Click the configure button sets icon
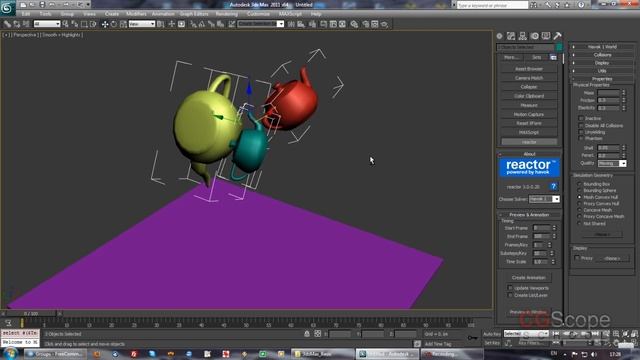 [x=553, y=58]
